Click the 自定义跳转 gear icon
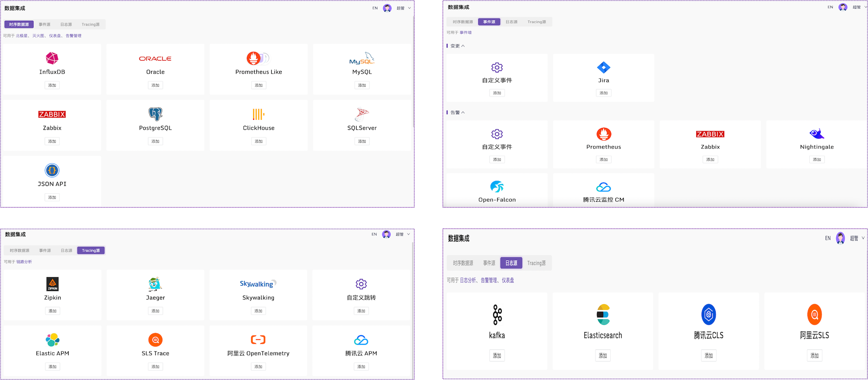This screenshot has width=868, height=380. coord(361,284)
